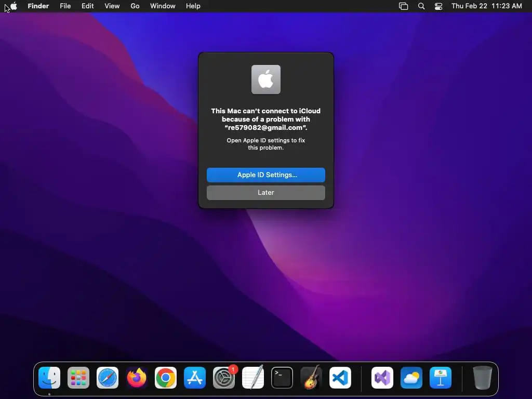Open TextEdit from the dock
Image resolution: width=532 pixels, height=399 pixels.
(x=253, y=378)
